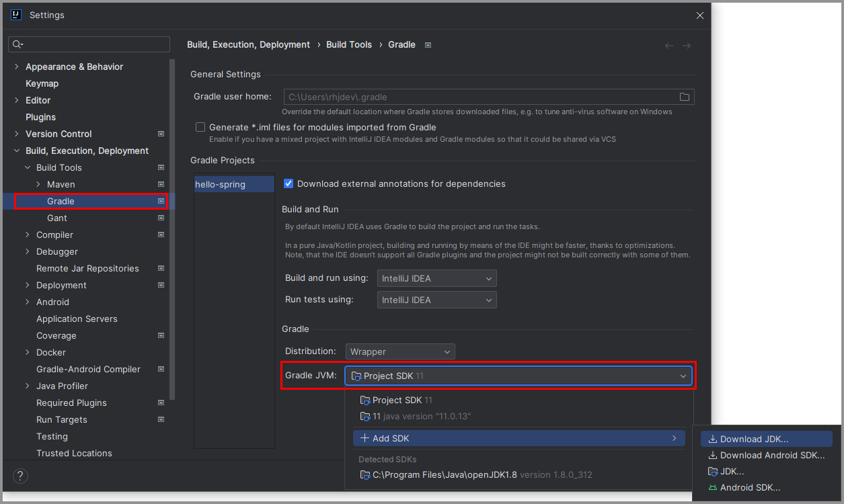Open Trusted Locations settings

point(74,453)
